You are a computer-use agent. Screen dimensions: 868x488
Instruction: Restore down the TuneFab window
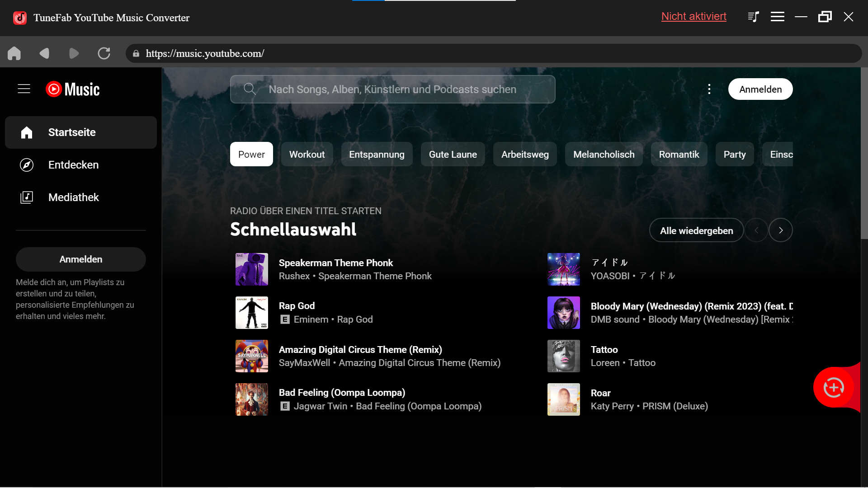click(825, 17)
